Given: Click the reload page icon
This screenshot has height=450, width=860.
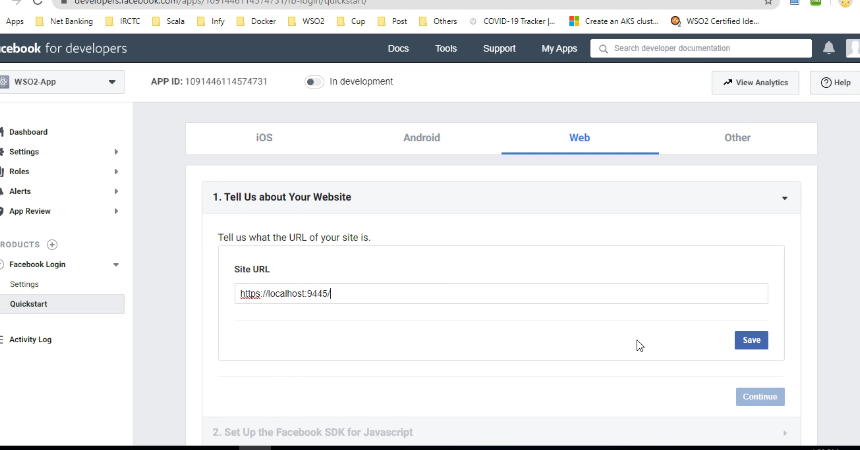Looking at the screenshot, I should point(37,2).
